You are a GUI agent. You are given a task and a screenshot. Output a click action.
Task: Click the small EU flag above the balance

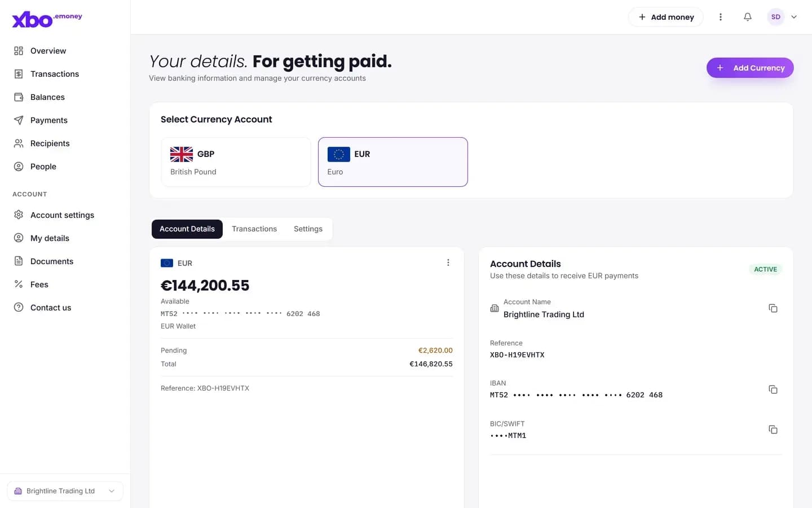point(167,263)
